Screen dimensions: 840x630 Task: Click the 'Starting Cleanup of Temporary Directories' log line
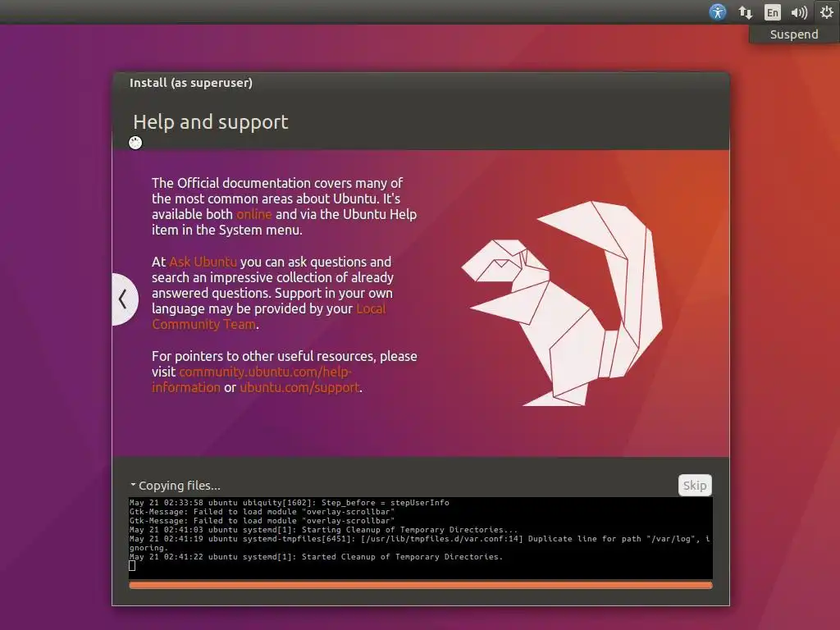[x=323, y=529]
